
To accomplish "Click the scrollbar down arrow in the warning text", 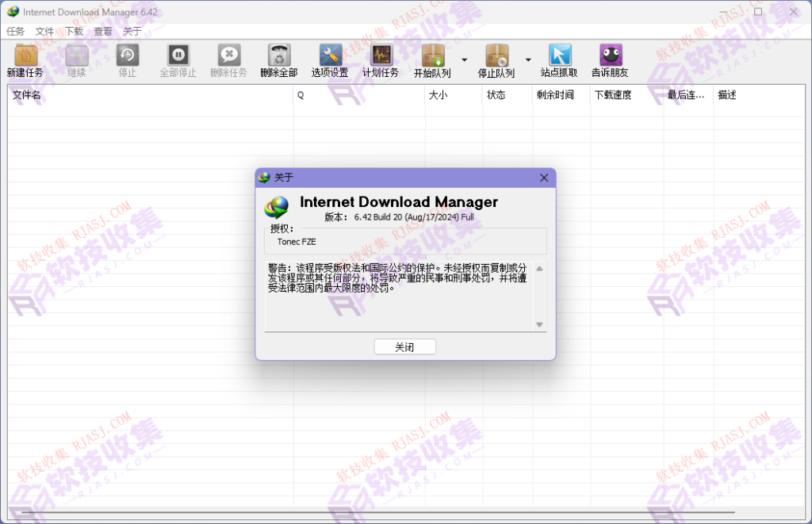I will click(540, 323).
